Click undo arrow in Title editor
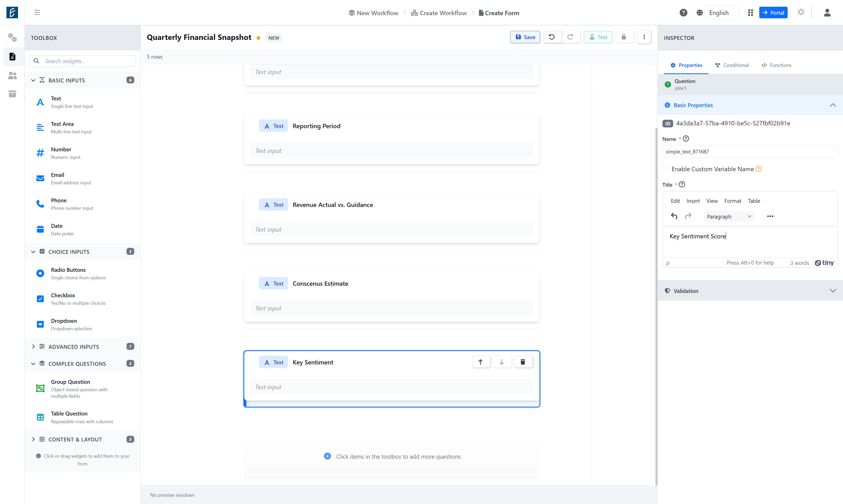The height and width of the screenshot is (504, 843). 674,216
